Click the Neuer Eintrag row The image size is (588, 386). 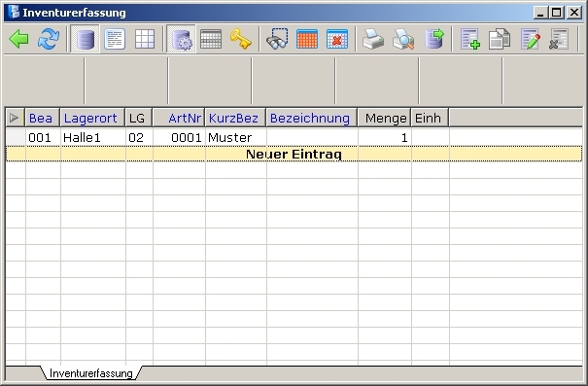coord(294,154)
